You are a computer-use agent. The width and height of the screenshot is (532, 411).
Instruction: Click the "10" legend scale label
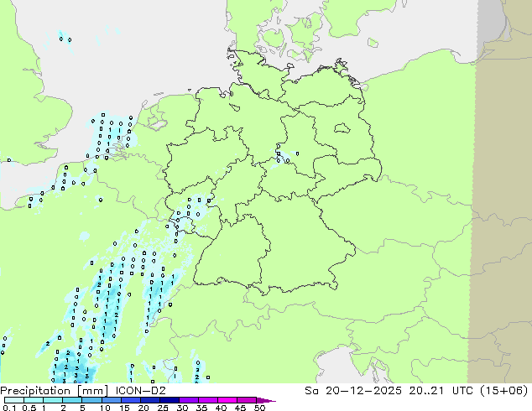point(105,408)
